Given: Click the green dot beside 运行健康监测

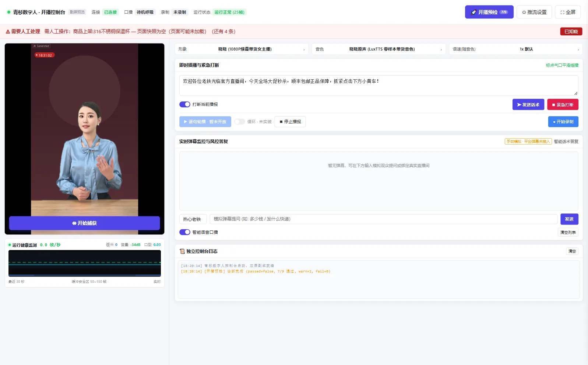Looking at the screenshot, I should click(10, 245).
